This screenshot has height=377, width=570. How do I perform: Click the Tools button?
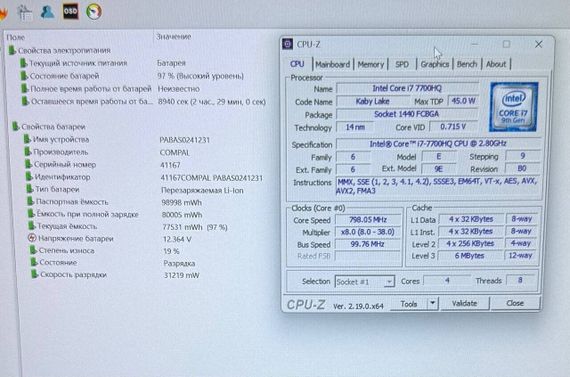pyautogui.click(x=409, y=304)
